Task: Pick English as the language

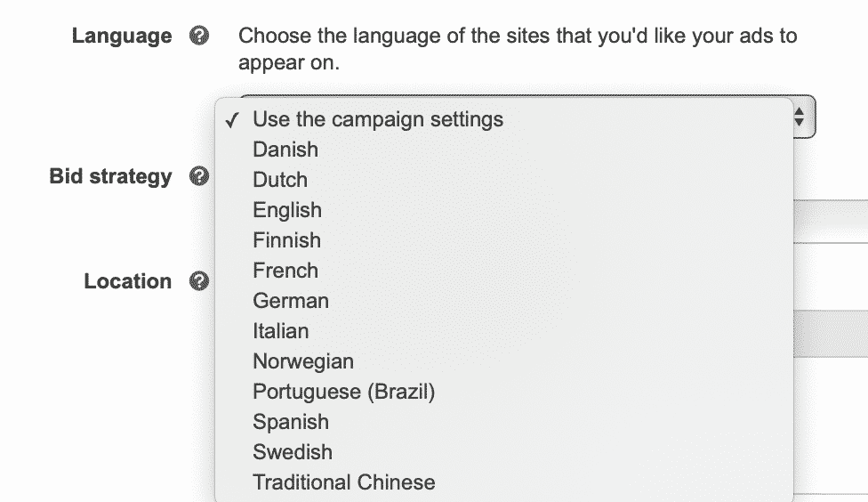Action: tap(504, 210)
